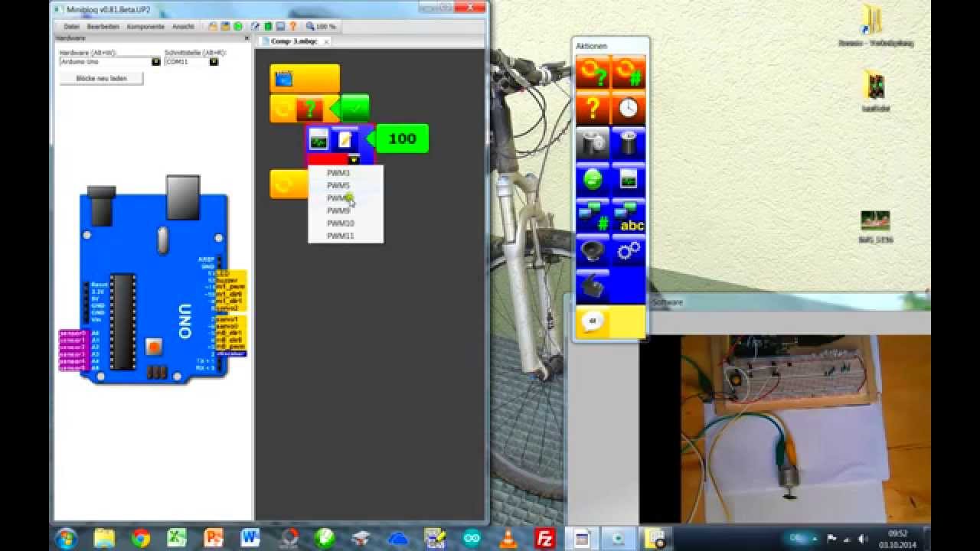Click the save file toolbar icon
Image resolution: width=980 pixels, height=551 pixels.
click(x=226, y=26)
